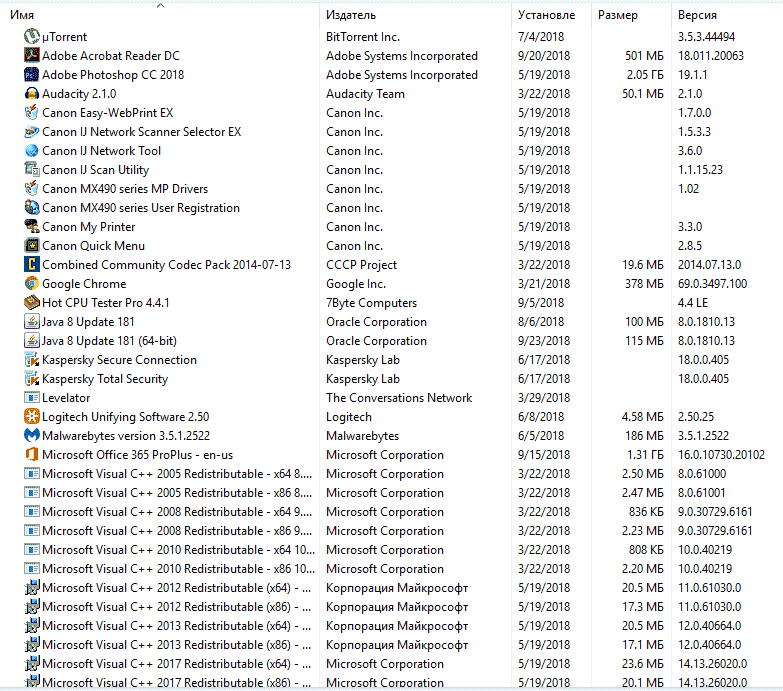This screenshot has width=783, height=691.
Task: Click the Canon My Printer icon
Action: (x=31, y=226)
